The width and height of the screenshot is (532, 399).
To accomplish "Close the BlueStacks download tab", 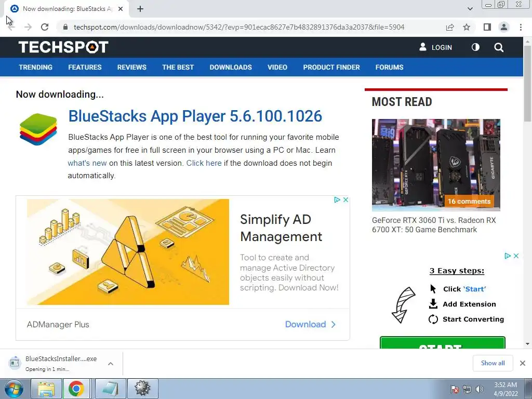I will (x=121, y=9).
